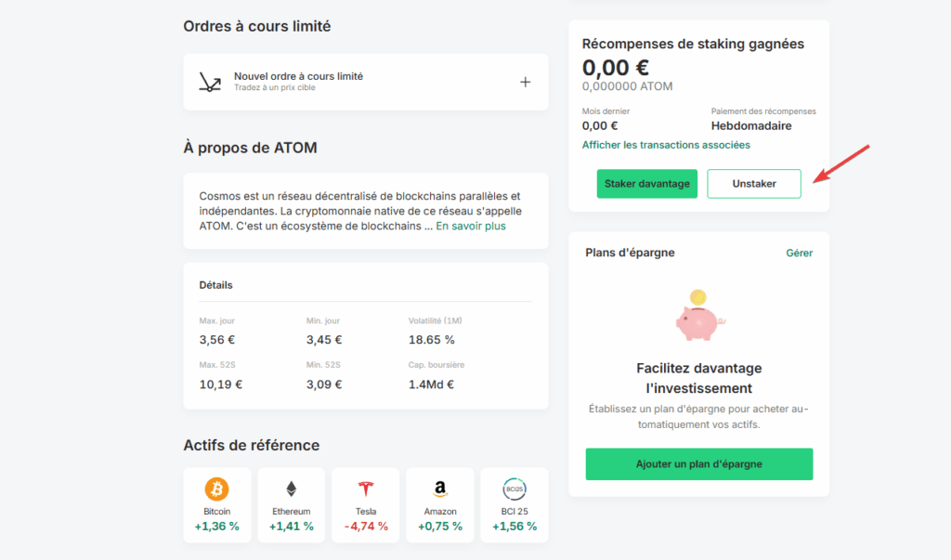951x560 pixels.
Task: Click the Unstaker button
Action: (754, 184)
